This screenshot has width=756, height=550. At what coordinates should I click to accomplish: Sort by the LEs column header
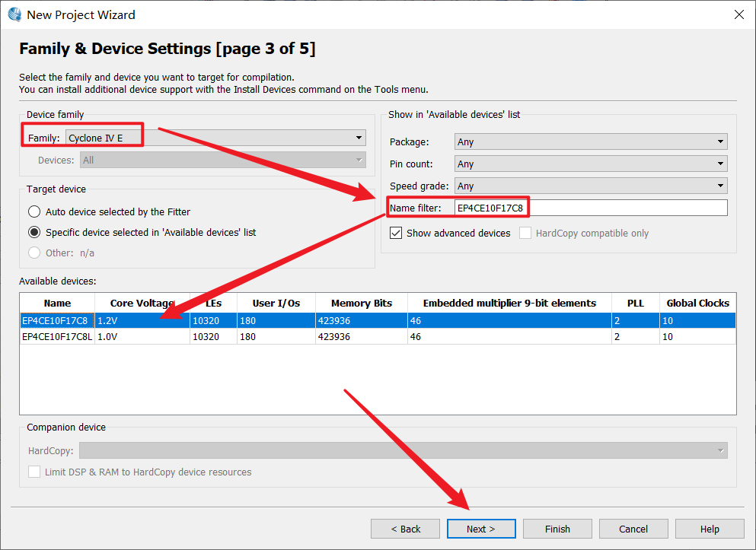[x=214, y=303]
